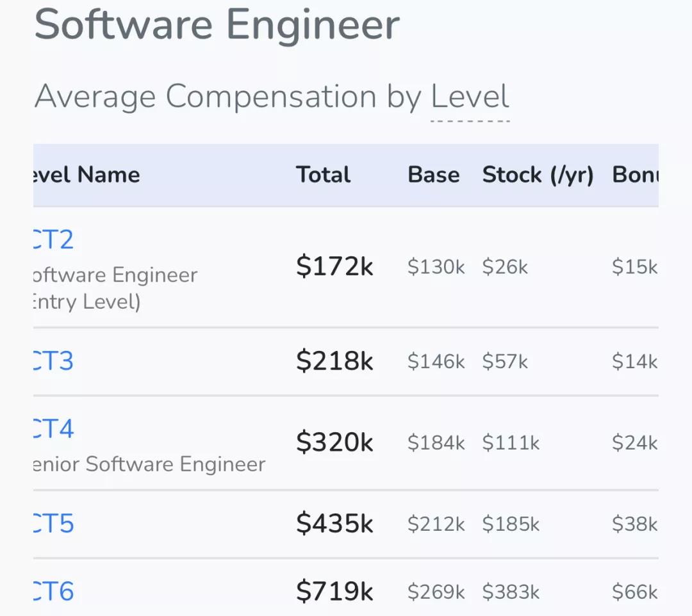692x616 pixels.
Task: Click the Stock (/yr) column header
Action: [x=538, y=175]
